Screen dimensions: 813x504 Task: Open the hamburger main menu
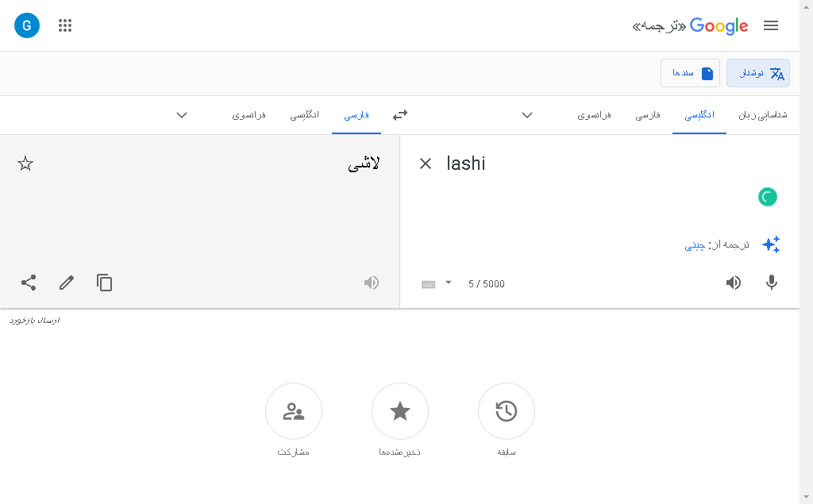point(770,25)
